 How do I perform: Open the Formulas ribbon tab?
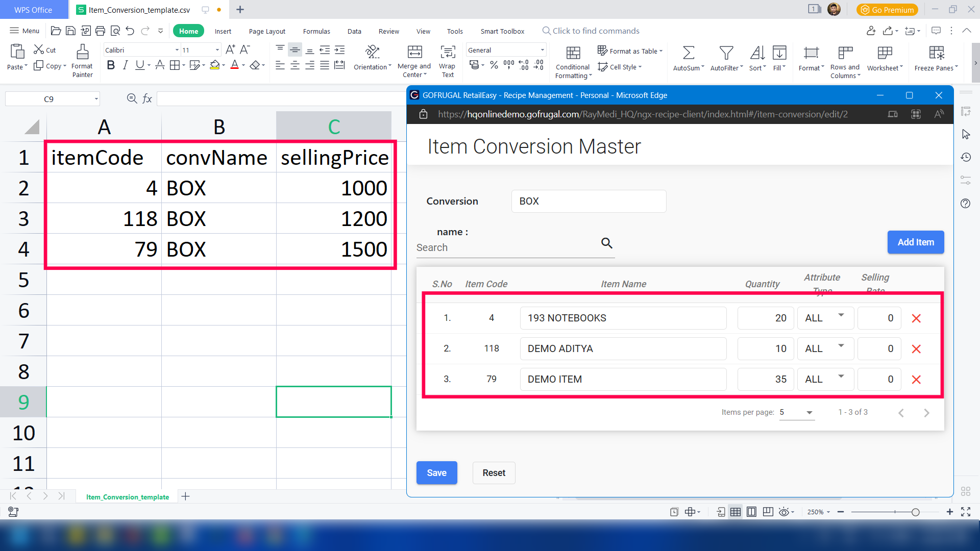coord(316,31)
